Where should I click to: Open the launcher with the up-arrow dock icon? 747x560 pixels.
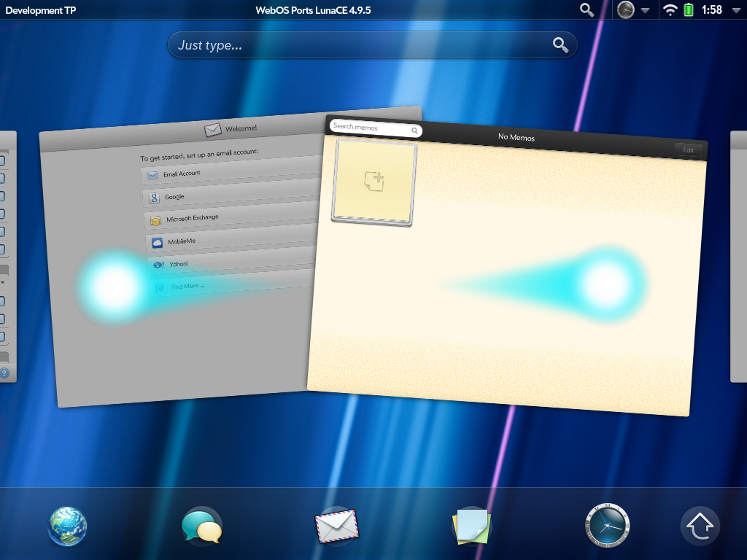[700, 526]
